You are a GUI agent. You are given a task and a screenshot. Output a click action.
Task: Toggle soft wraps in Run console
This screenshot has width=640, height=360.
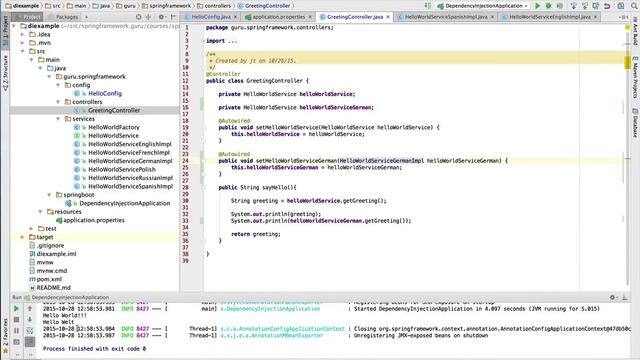point(30,331)
